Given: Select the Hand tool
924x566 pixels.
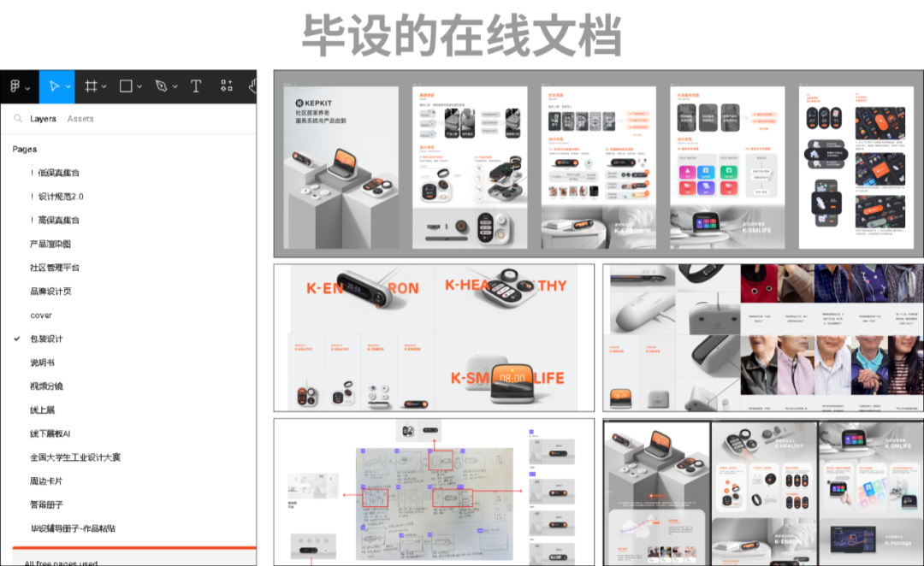Looking at the screenshot, I should tap(252, 86).
